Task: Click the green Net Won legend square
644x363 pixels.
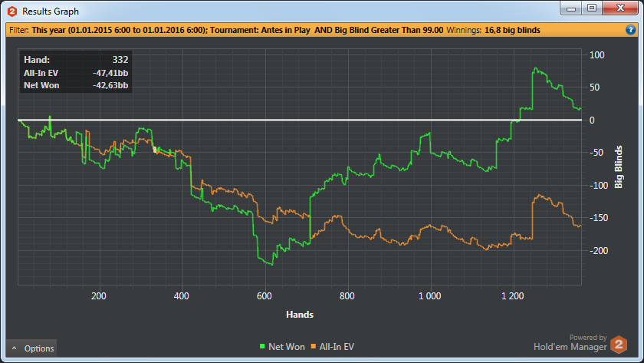Action: pyautogui.click(x=261, y=348)
